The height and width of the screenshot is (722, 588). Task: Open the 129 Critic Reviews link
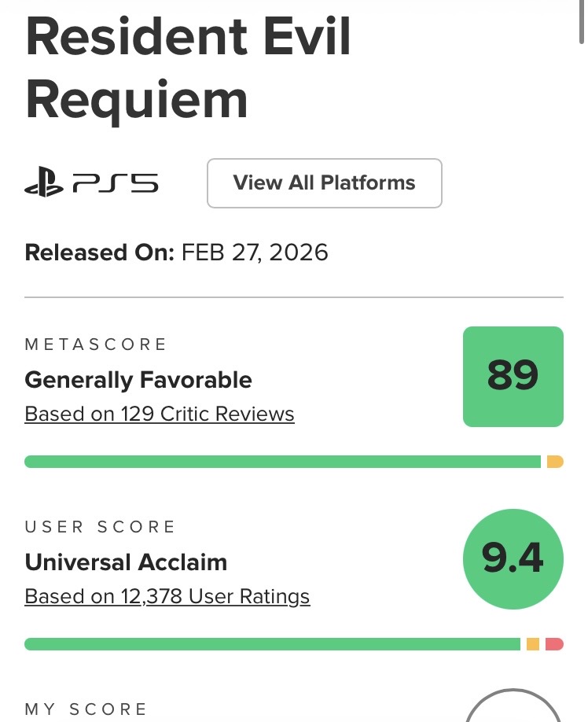coord(160,414)
